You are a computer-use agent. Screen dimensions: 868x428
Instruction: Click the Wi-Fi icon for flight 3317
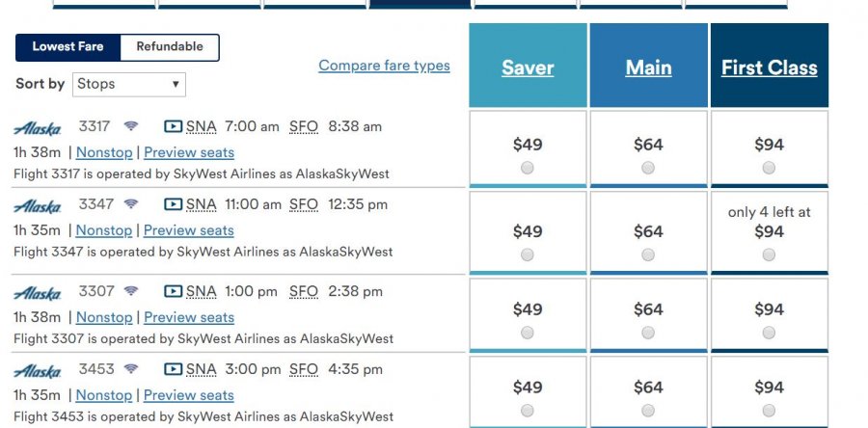point(131,126)
